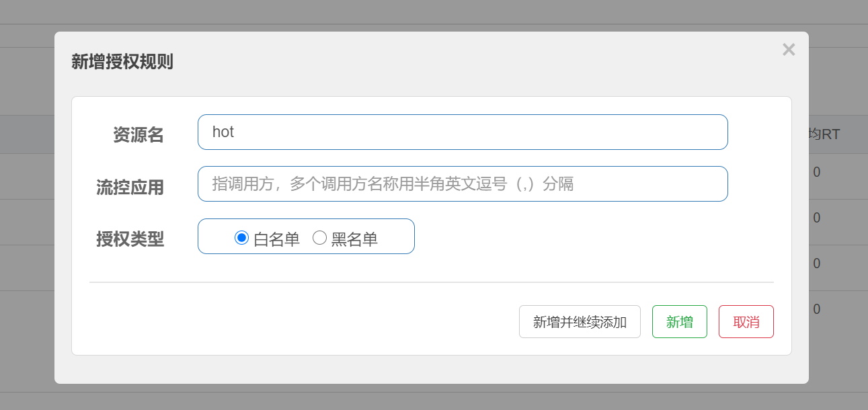The height and width of the screenshot is (410, 868).
Task: Click the 白名单 option label text
Action: pyautogui.click(x=276, y=239)
